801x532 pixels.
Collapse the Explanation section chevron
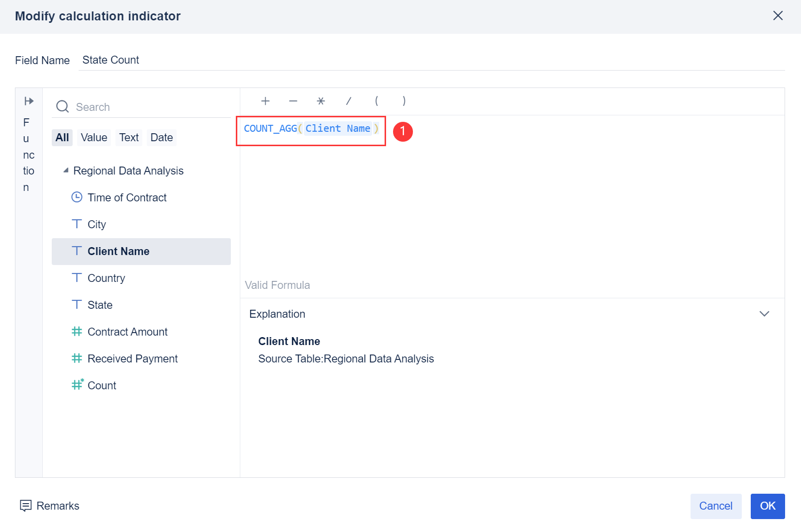[x=764, y=314]
